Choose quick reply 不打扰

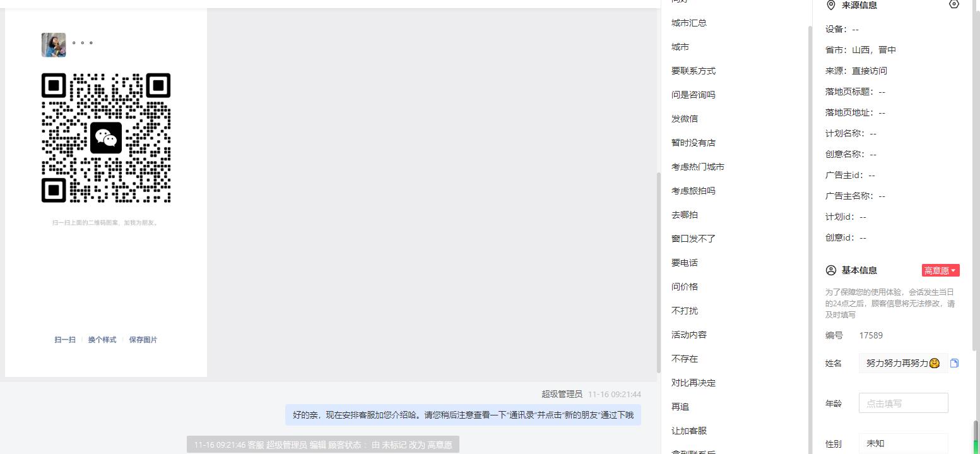[685, 311]
